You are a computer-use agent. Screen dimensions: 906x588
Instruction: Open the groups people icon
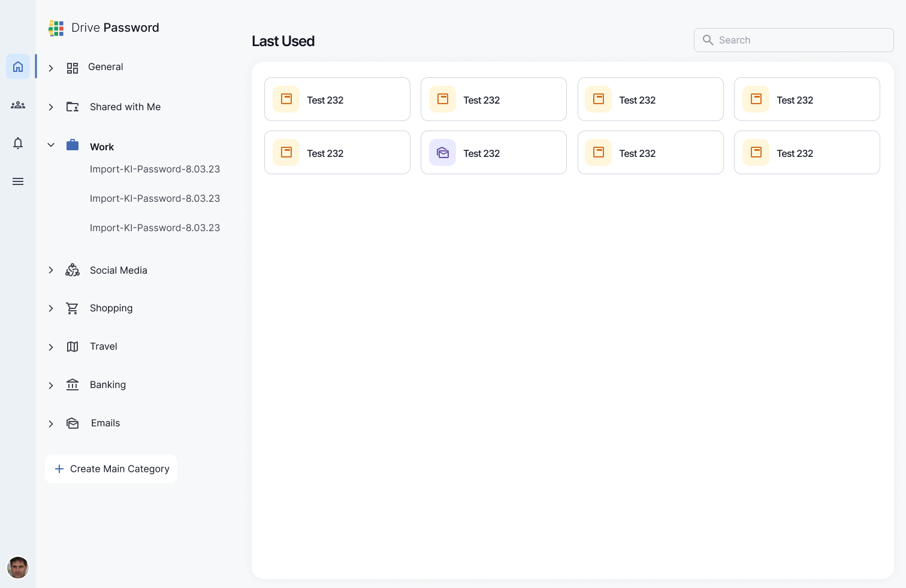[18, 105]
